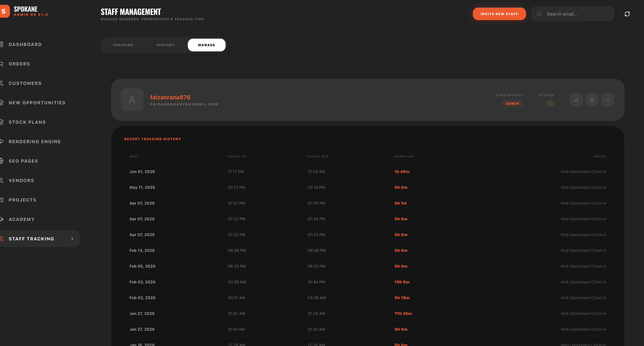Open Academy section
Screen dimensions: 644x346
pyautogui.click(x=21, y=219)
